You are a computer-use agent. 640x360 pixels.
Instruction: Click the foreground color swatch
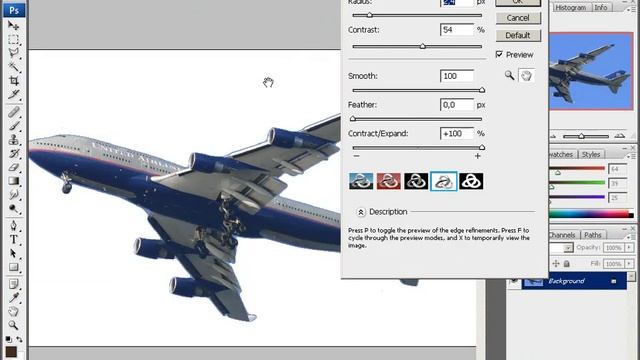pyautogui.click(x=11, y=352)
